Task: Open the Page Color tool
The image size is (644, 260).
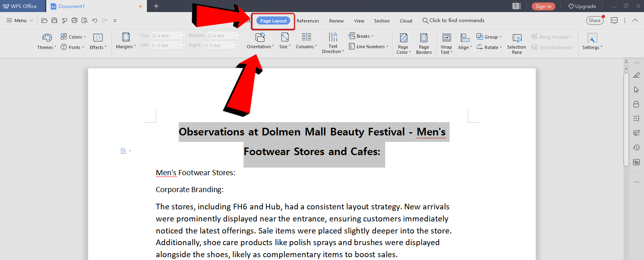Action: (x=403, y=38)
